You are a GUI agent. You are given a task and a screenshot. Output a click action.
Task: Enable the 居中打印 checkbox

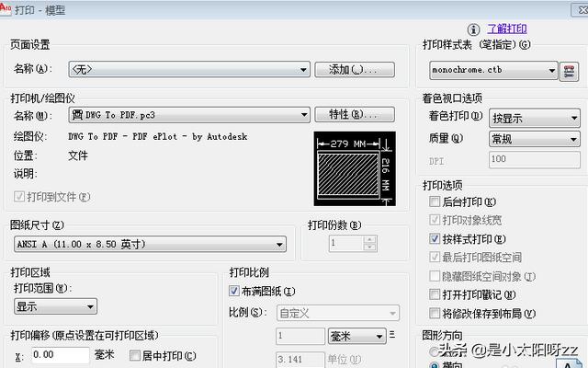135,355
